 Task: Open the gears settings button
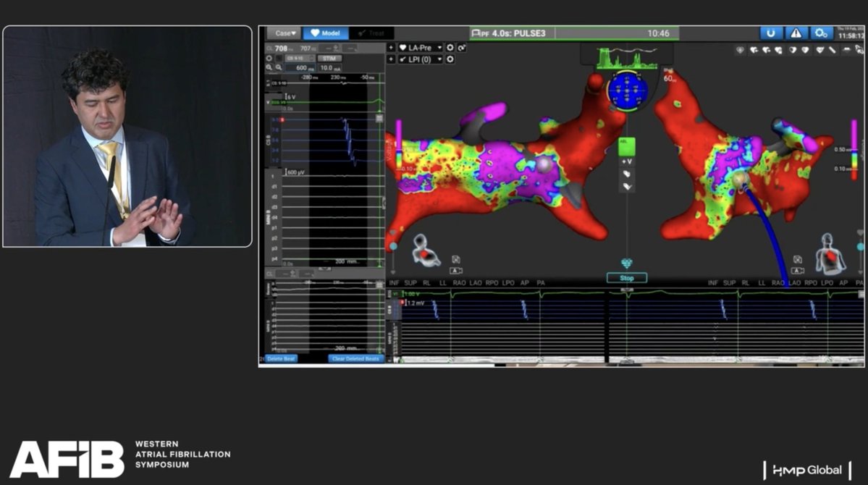(821, 33)
